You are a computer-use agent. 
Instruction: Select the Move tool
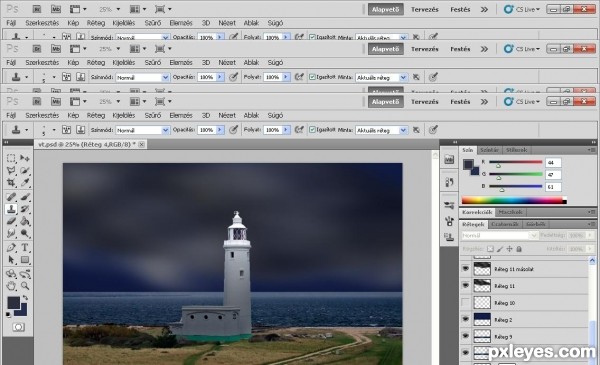[x=25, y=158]
